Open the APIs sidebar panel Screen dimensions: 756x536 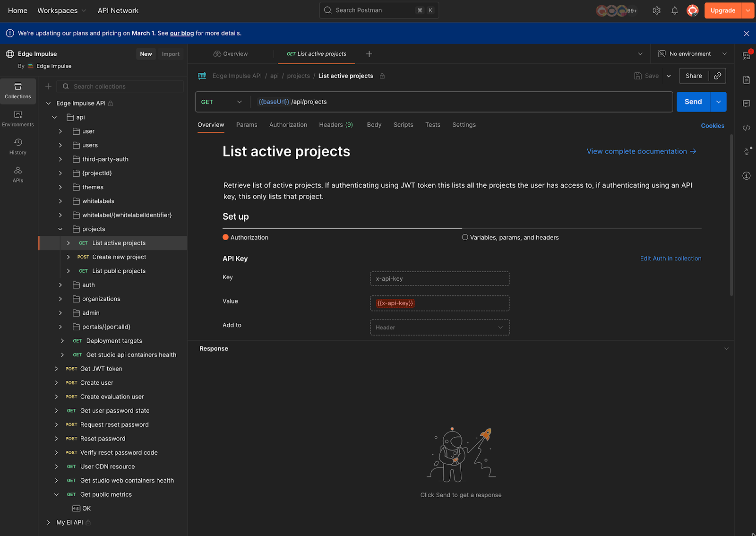point(18,174)
